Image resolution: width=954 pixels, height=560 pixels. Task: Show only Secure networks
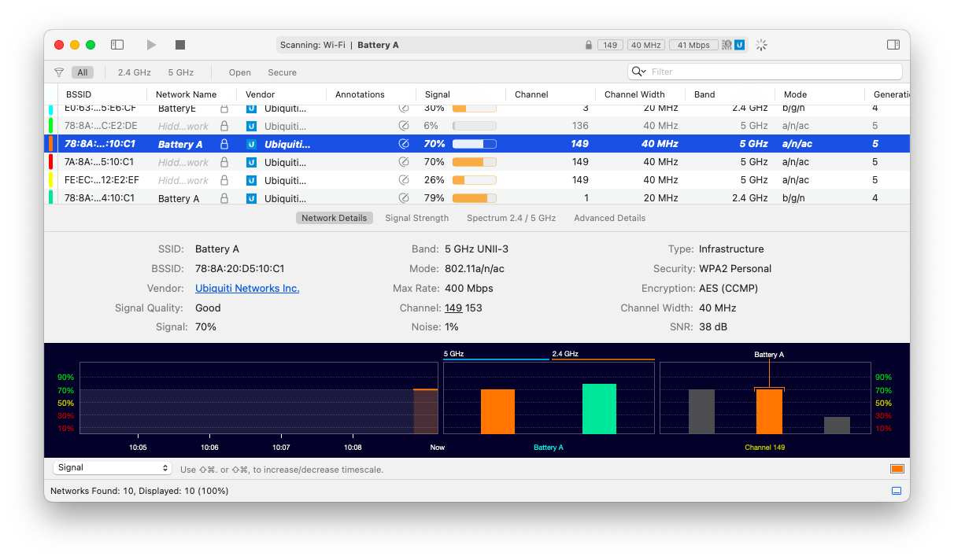click(282, 72)
